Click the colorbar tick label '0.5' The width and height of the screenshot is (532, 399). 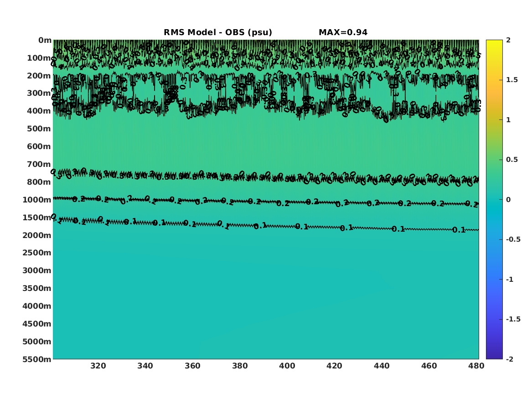512,160
